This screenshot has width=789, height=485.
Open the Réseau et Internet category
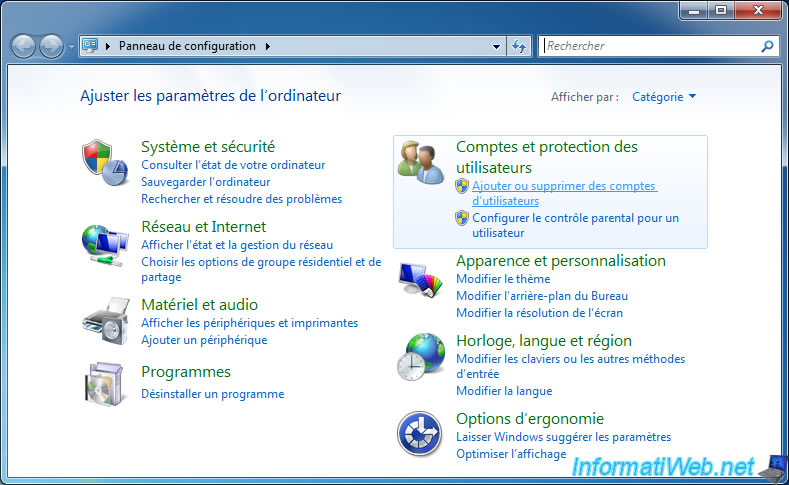click(203, 226)
